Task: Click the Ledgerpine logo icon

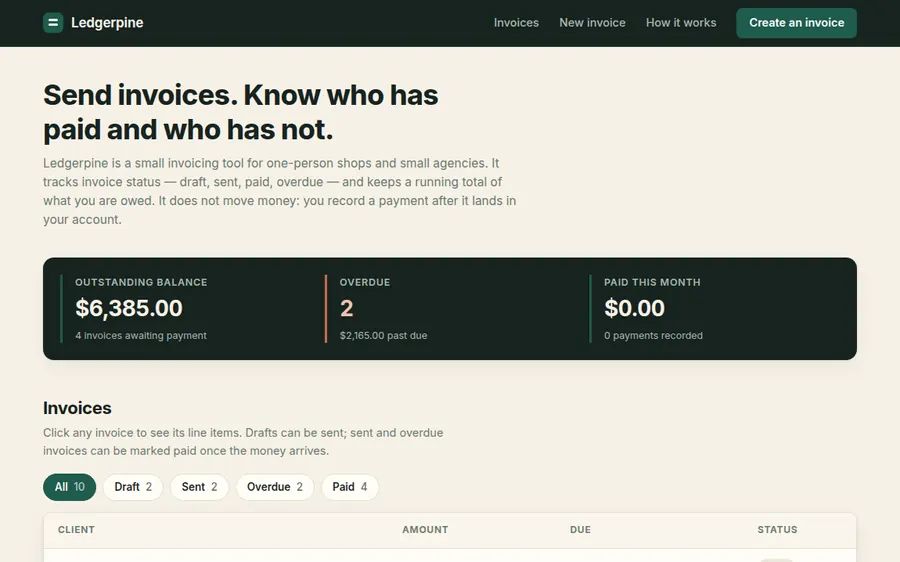Action: pos(53,23)
